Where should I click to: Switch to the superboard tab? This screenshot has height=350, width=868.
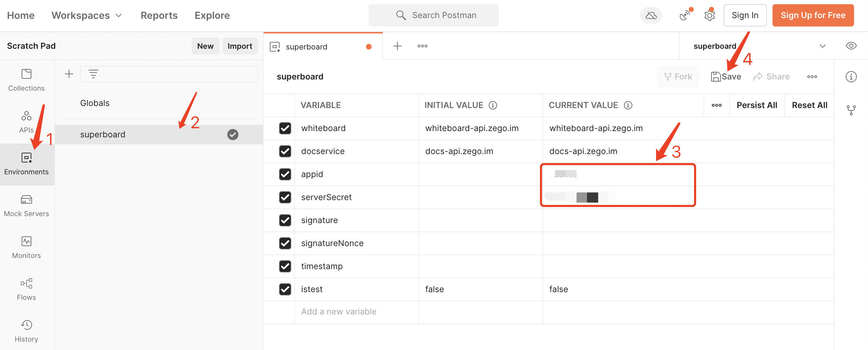tap(323, 46)
